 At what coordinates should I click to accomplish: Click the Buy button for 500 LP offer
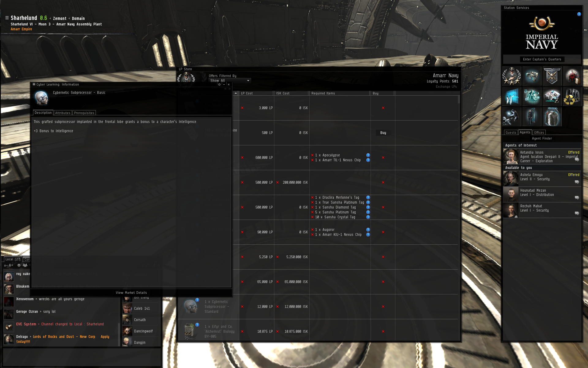383,133
